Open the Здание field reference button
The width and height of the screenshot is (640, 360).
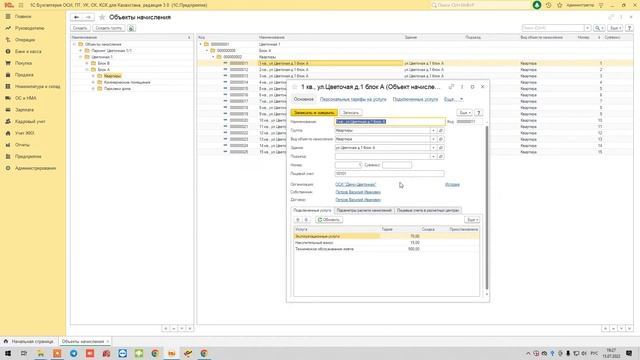click(x=441, y=148)
